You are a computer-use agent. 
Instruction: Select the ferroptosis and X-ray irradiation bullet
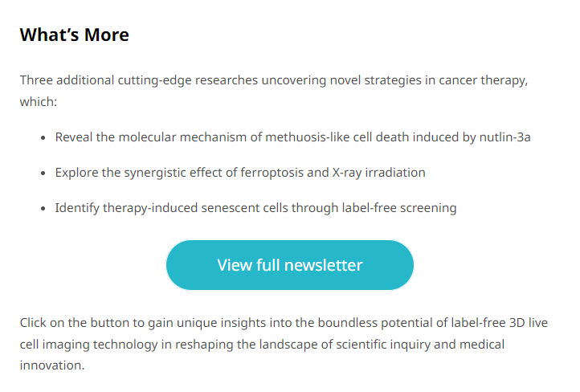click(x=240, y=173)
